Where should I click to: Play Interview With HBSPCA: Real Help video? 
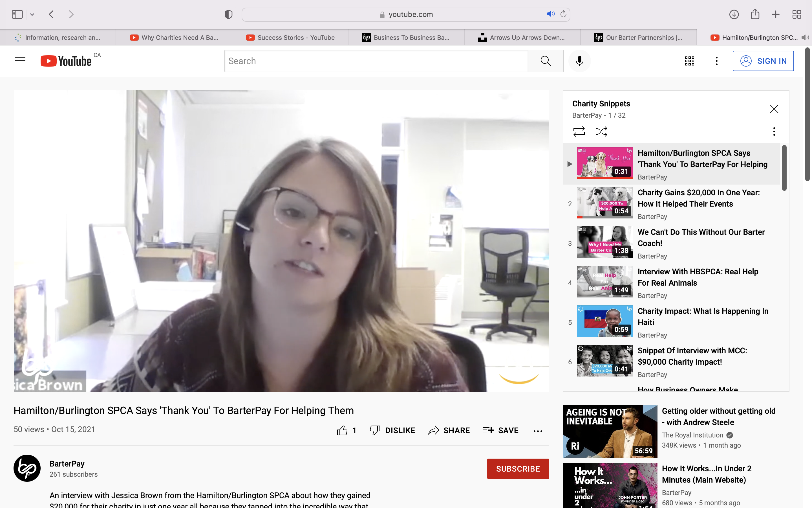point(671,282)
